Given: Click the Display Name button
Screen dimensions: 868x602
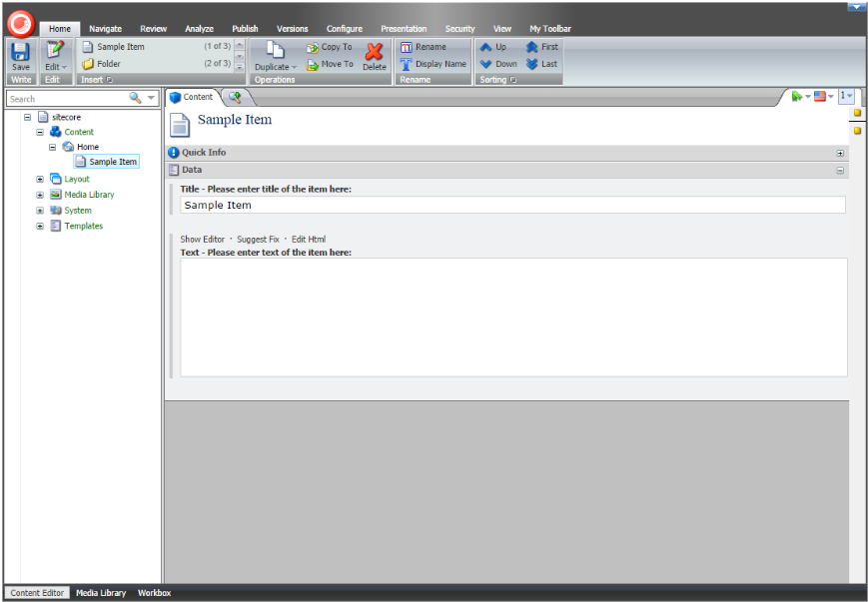Looking at the screenshot, I should click(x=434, y=64).
